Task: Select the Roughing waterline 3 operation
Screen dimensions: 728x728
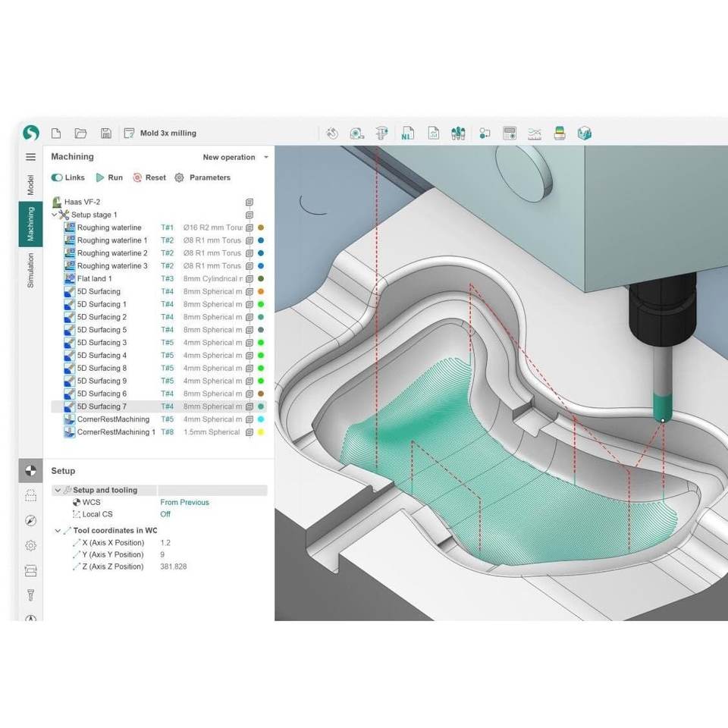Action: tap(112, 266)
